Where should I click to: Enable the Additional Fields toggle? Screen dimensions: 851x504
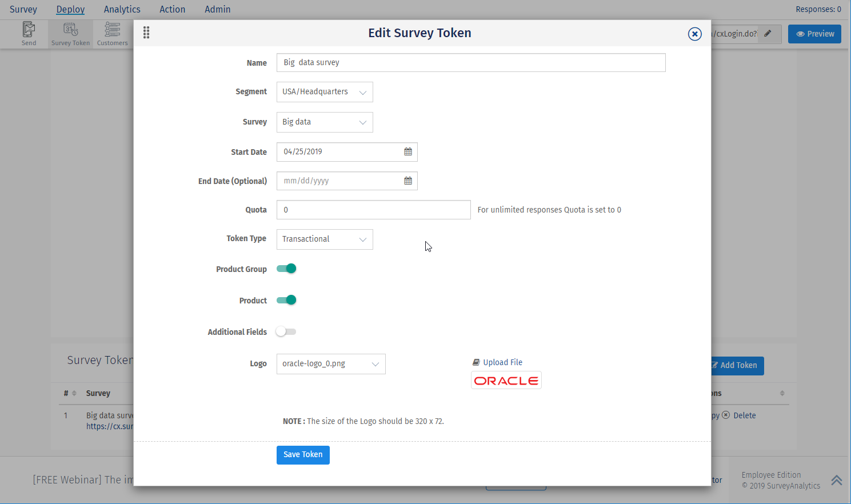(286, 331)
